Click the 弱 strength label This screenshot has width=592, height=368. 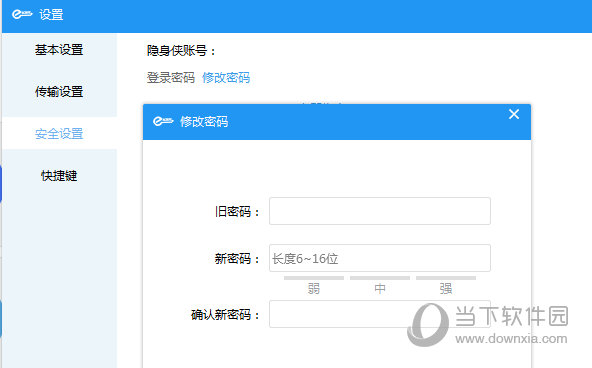pos(314,289)
